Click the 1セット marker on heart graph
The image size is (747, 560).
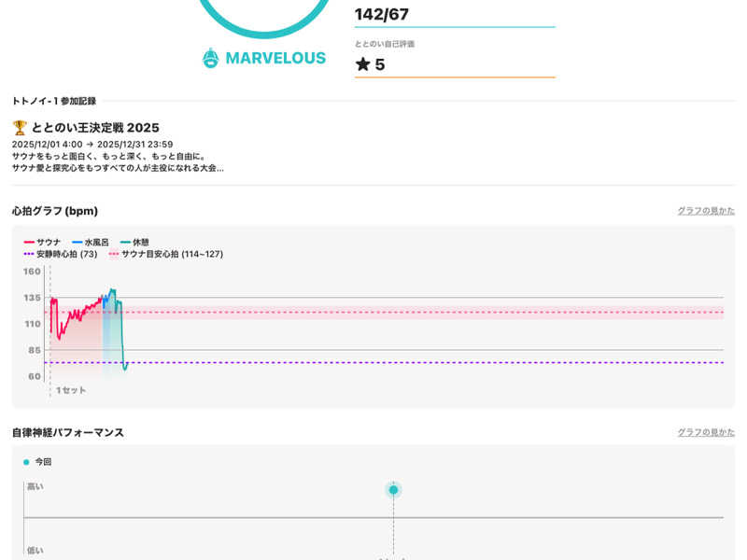[x=70, y=390]
